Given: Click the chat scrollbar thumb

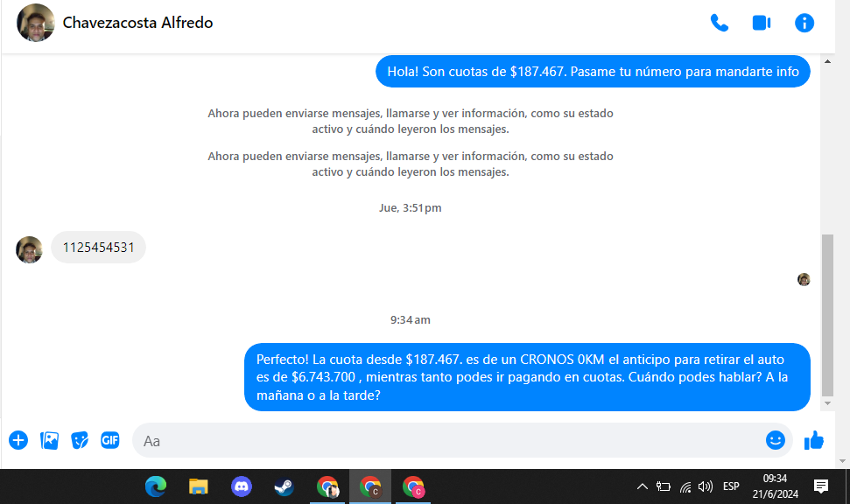Looking at the screenshot, I should pos(827,315).
